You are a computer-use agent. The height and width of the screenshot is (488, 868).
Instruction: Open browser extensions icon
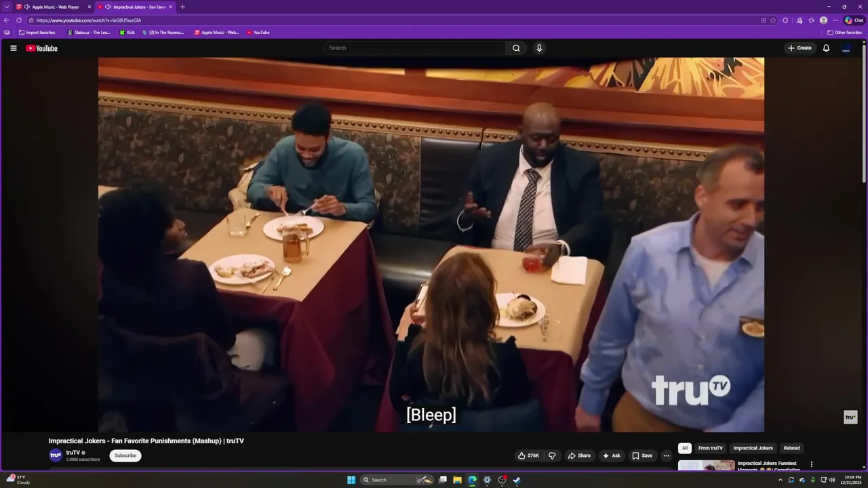(x=785, y=20)
